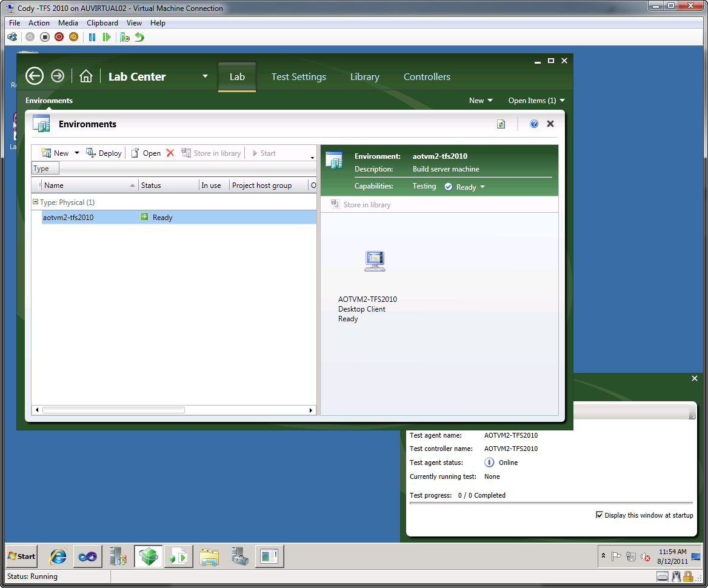Open the Lab Center dropdown arrow
Viewport: 708px width, 588px height.
click(x=205, y=76)
